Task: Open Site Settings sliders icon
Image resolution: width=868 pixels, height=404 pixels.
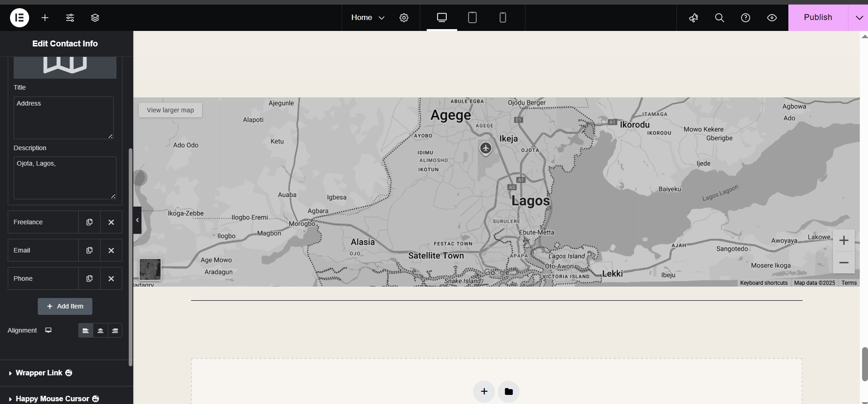Action: pos(70,18)
